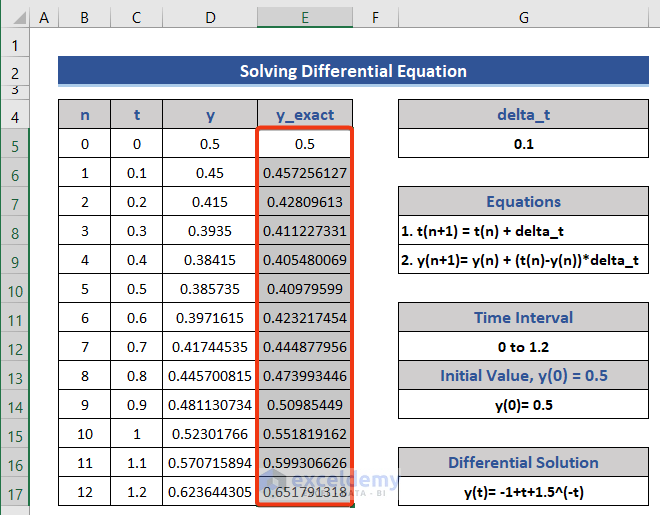Select the row 17 header
Image resolution: width=660 pixels, height=515 pixels.
pos(15,492)
